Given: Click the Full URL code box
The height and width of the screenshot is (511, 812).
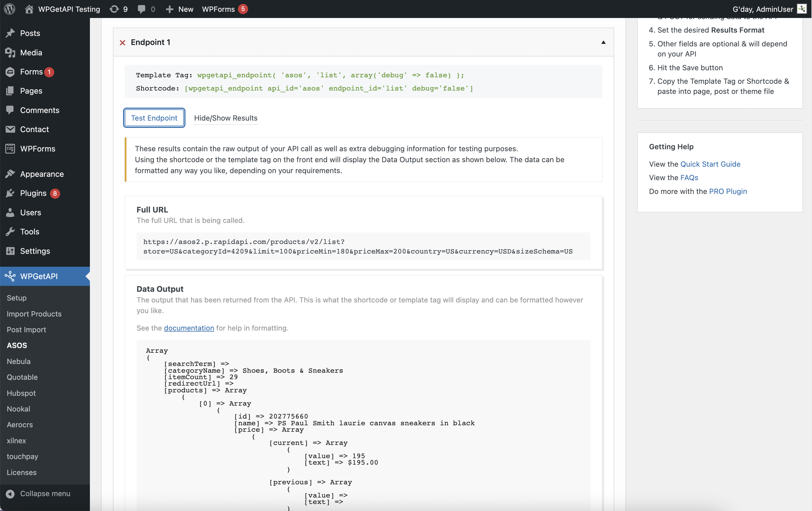Looking at the screenshot, I should [363, 247].
